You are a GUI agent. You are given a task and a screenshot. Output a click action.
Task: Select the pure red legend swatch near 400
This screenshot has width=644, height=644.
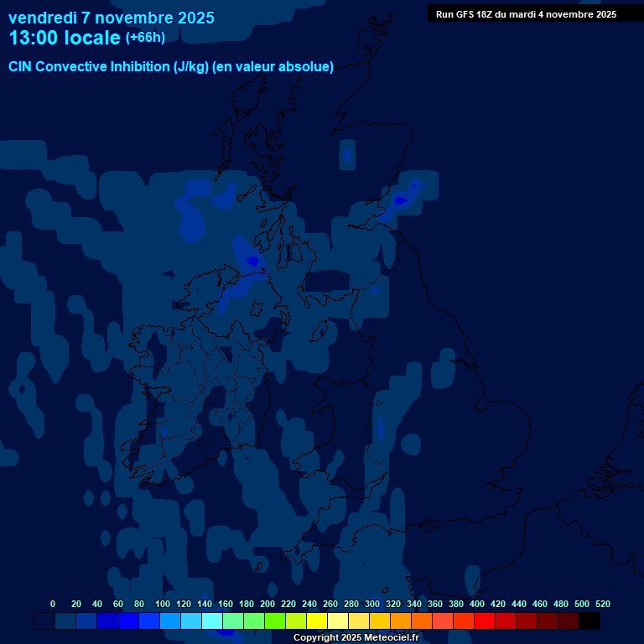(x=485, y=621)
